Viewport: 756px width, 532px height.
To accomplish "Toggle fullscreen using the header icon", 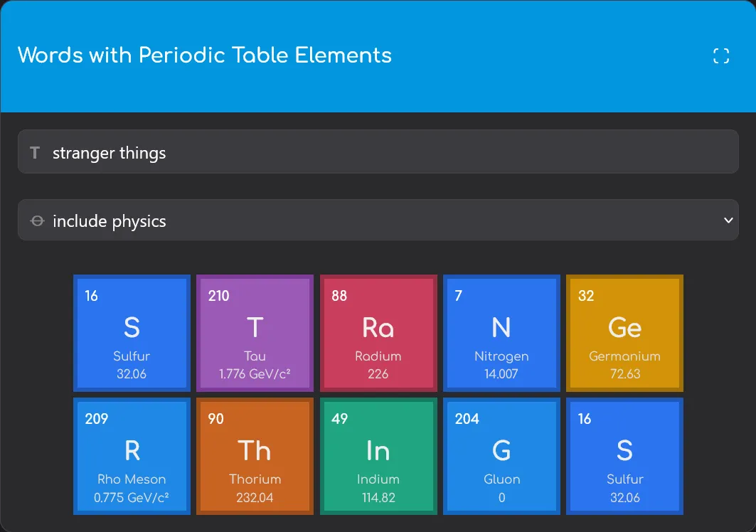I will tap(720, 55).
